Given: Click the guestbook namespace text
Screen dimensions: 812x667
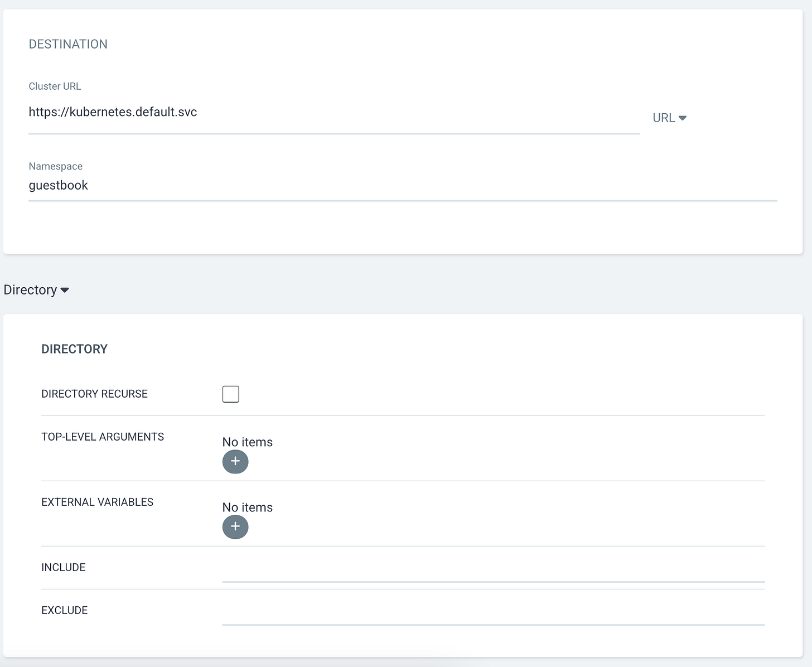Looking at the screenshot, I should pyautogui.click(x=58, y=185).
